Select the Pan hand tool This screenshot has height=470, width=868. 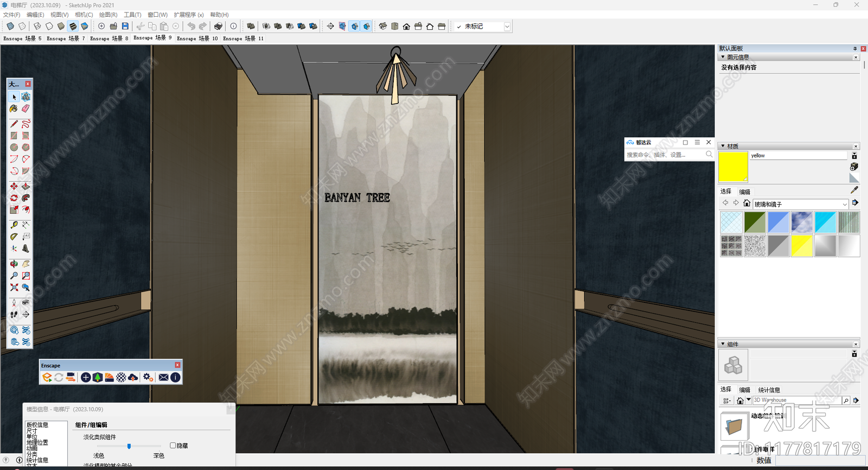[x=25, y=264]
